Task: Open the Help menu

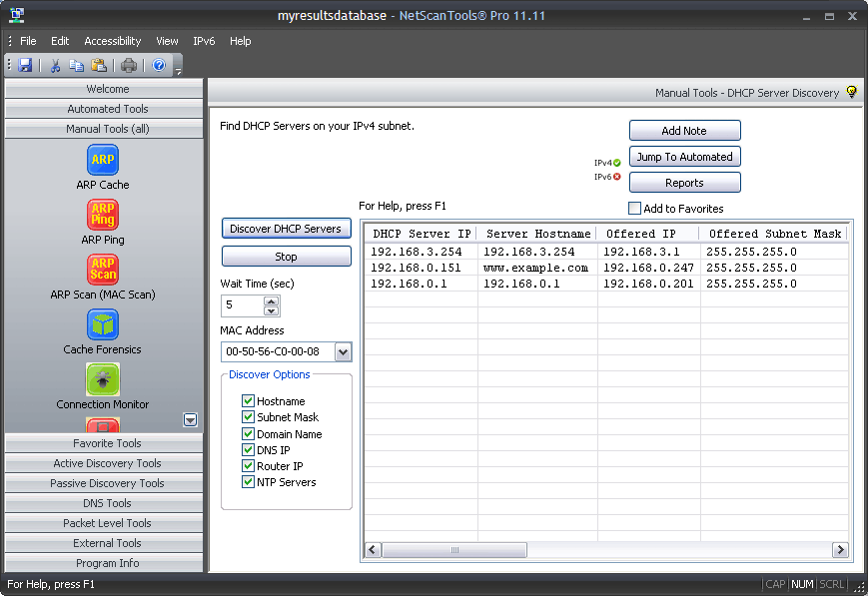Action: pos(241,41)
